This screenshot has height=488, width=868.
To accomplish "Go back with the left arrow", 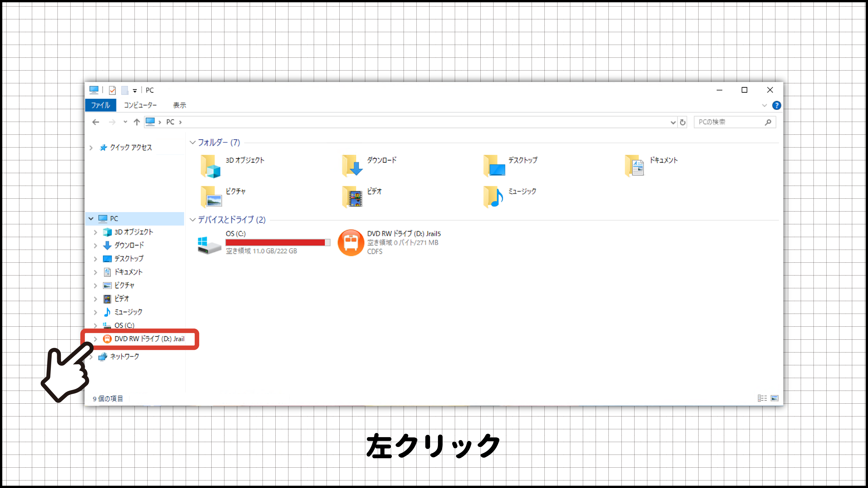I will coord(96,122).
